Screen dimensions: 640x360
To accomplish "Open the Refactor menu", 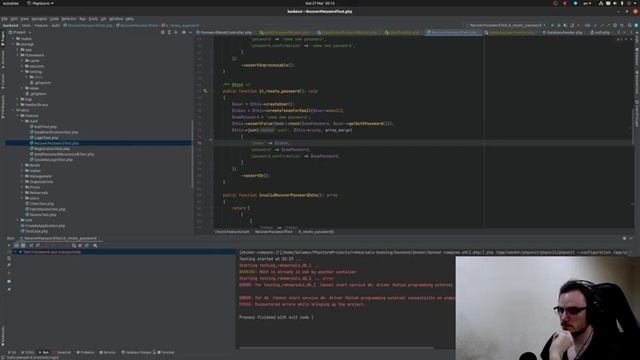I will (x=69, y=19).
